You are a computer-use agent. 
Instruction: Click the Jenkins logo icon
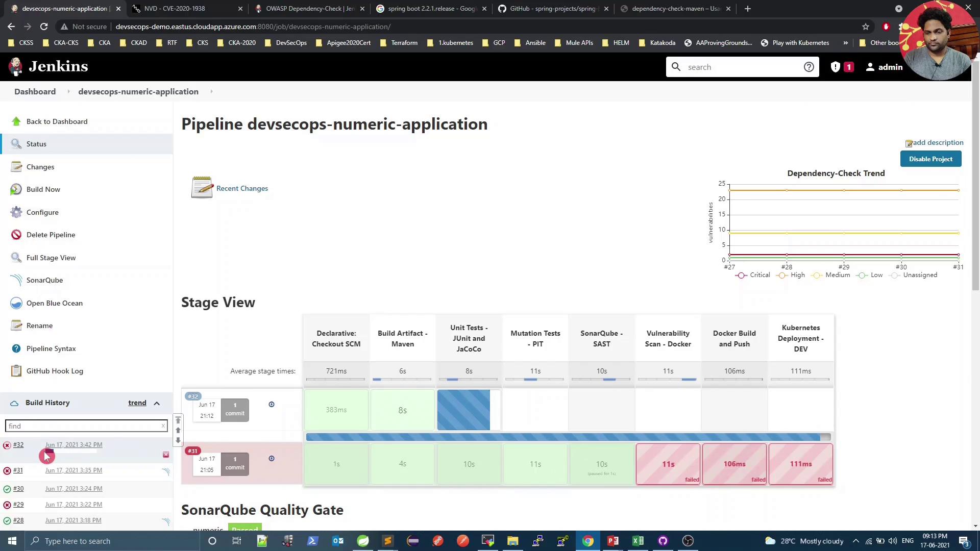click(x=16, y=67)
